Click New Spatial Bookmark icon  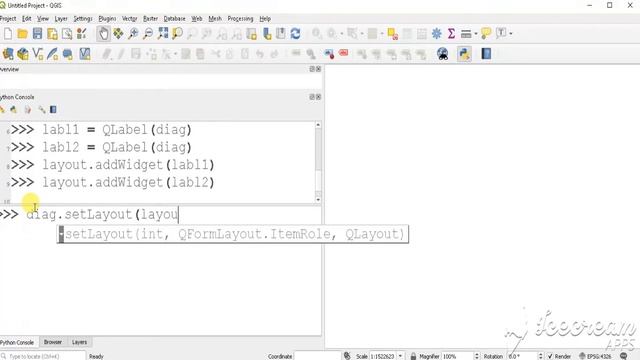click(x=267, y=33)
